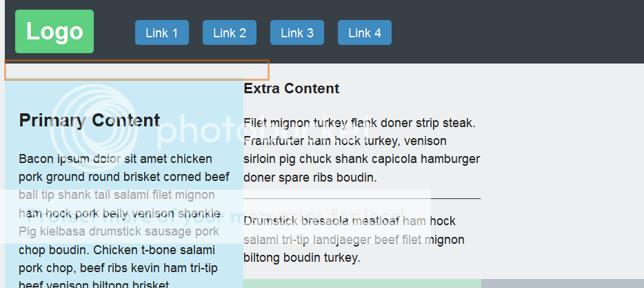Click the text line 'sirloin pig chuck shank capicola hamburger'
644x288 pixels.
coord(361,159)
